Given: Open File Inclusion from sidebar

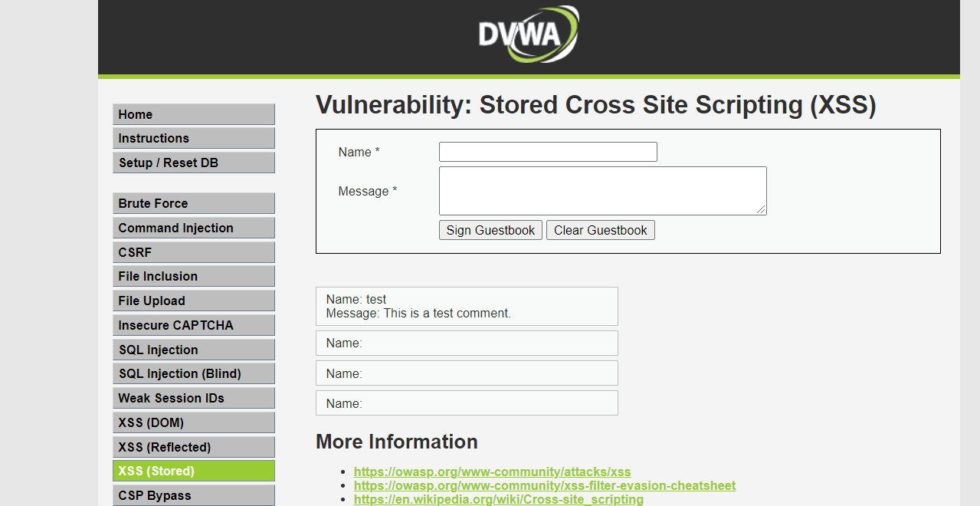Looking at the screenshot, I should point(193,276).
